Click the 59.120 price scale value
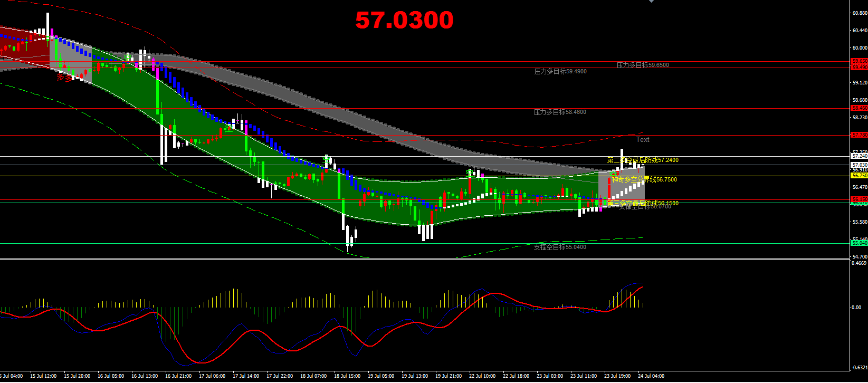This screenshot has height=383, width=868. click(860, 83)
